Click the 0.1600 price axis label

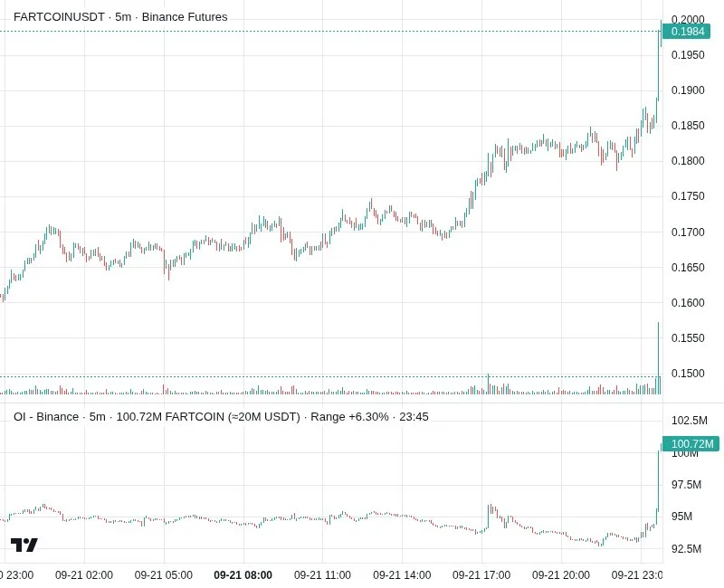(688, 303)
